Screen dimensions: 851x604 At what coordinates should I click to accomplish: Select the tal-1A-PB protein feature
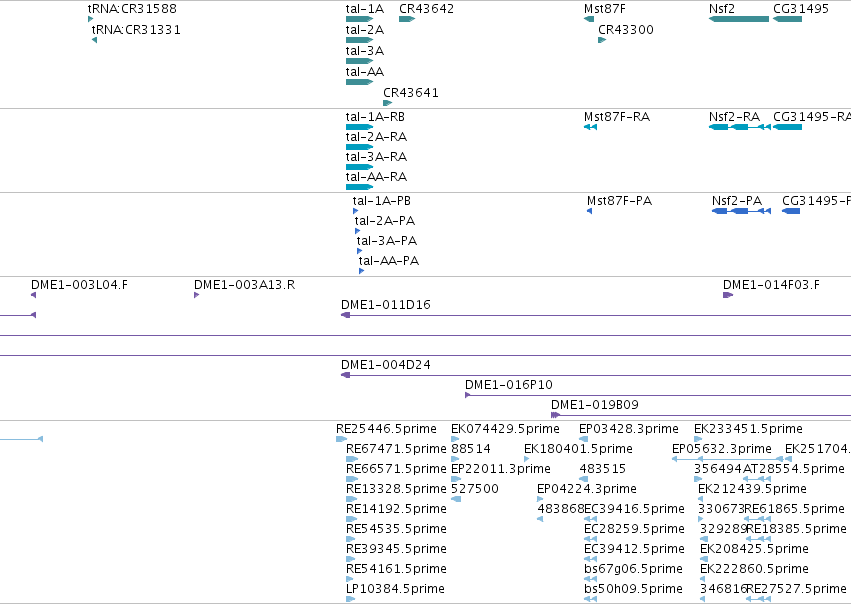click(x=355, y=211)
